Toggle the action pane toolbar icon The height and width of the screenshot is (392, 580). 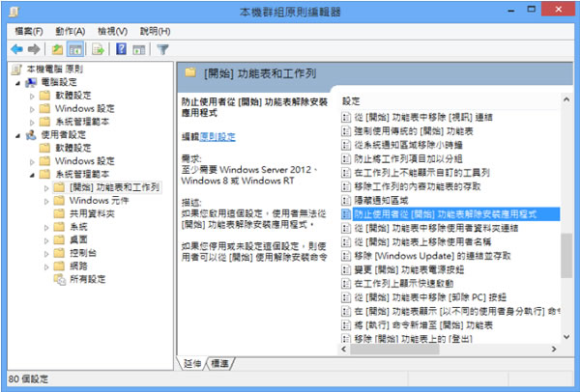click(138, 49)
